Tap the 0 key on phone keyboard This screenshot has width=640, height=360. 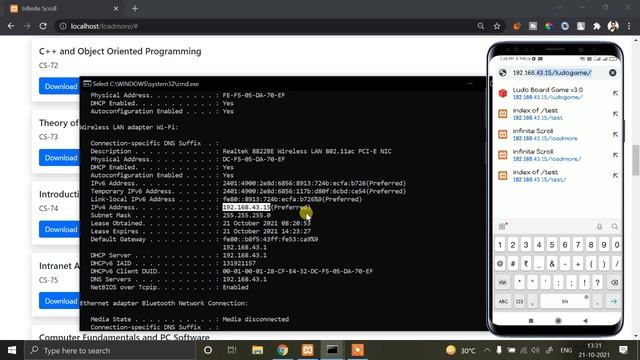[617, 245]
